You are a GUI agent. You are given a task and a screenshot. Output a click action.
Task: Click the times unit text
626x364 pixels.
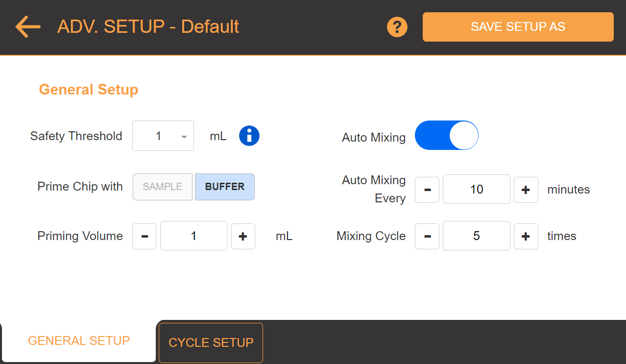[562, 236]
